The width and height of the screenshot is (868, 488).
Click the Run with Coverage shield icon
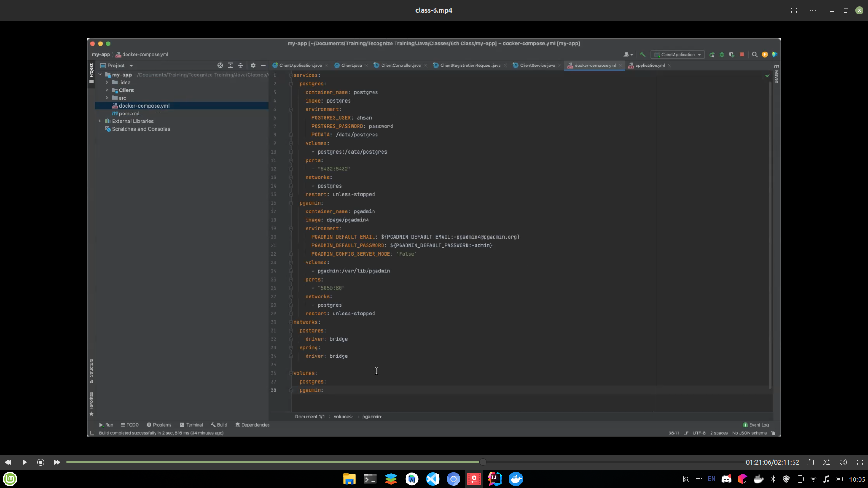732,55
